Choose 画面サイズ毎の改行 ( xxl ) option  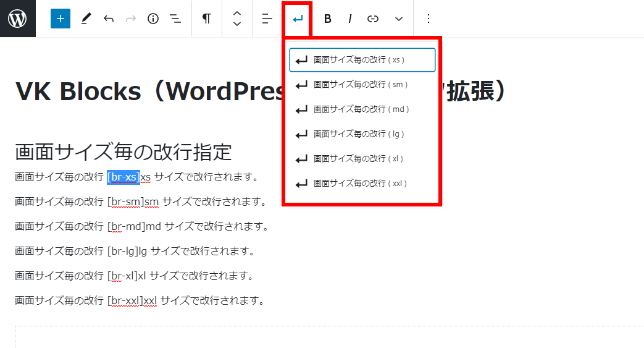tap(362, 184)
